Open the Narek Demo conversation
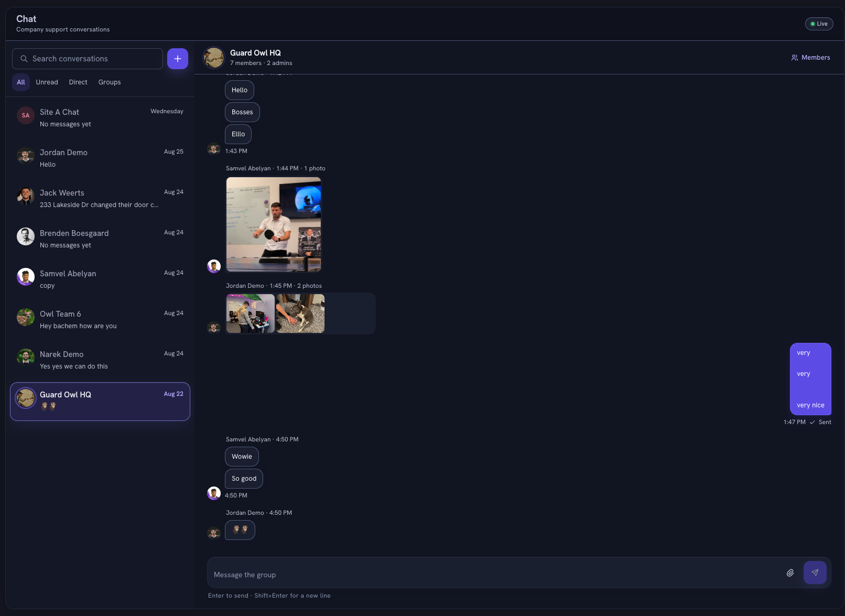Viewport: 845px width, 616px height. (100, 360)
